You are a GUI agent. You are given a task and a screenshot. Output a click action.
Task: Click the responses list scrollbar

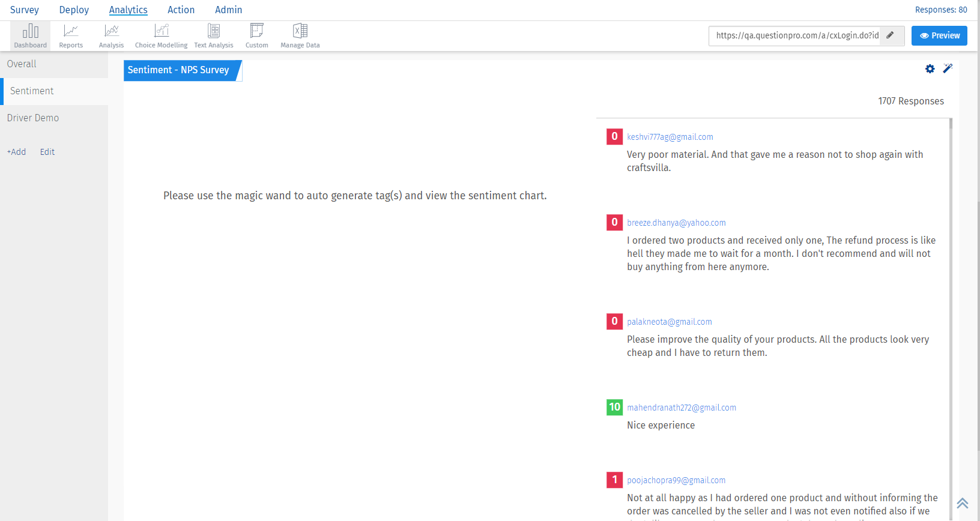[951, 300]
